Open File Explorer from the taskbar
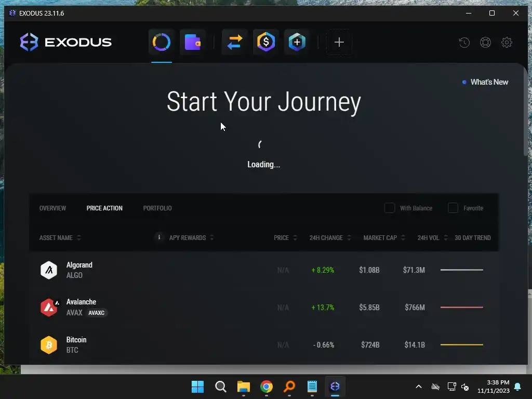 [243, 387]
